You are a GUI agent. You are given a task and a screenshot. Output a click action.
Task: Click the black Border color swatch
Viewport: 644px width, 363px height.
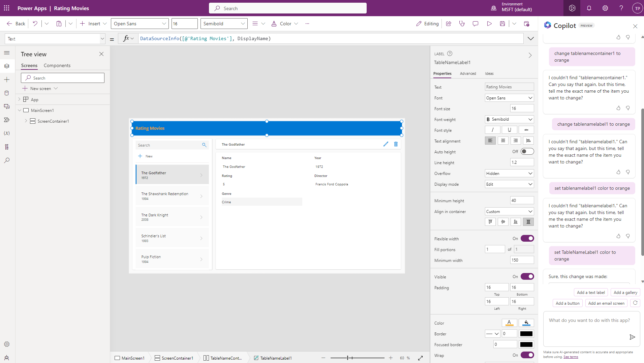click(x=526, y=334)
